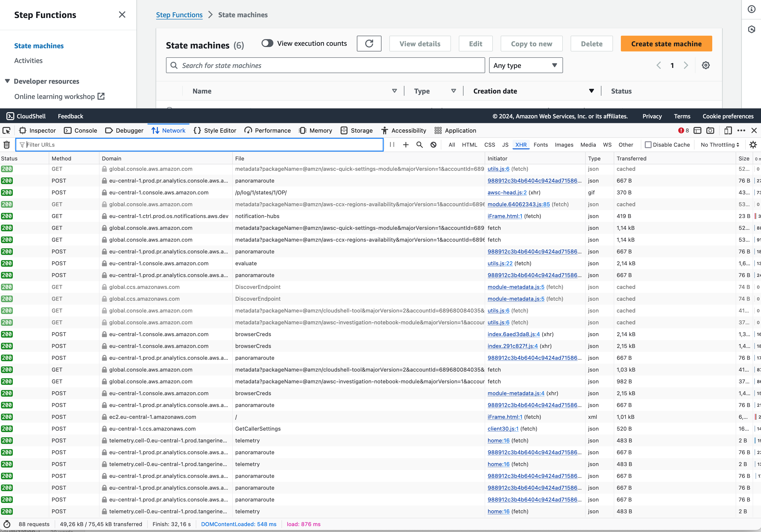Click the View details button

pos(420,44)
